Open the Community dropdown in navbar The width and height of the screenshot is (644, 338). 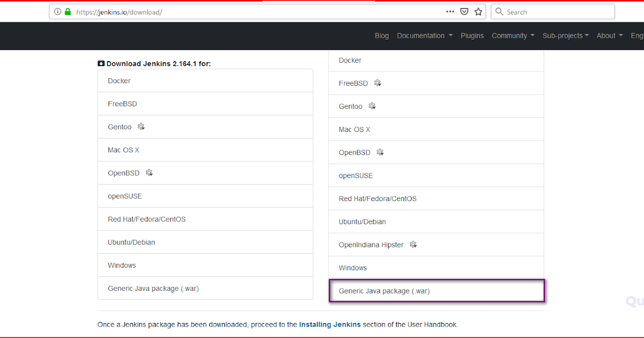click(513, 35)
